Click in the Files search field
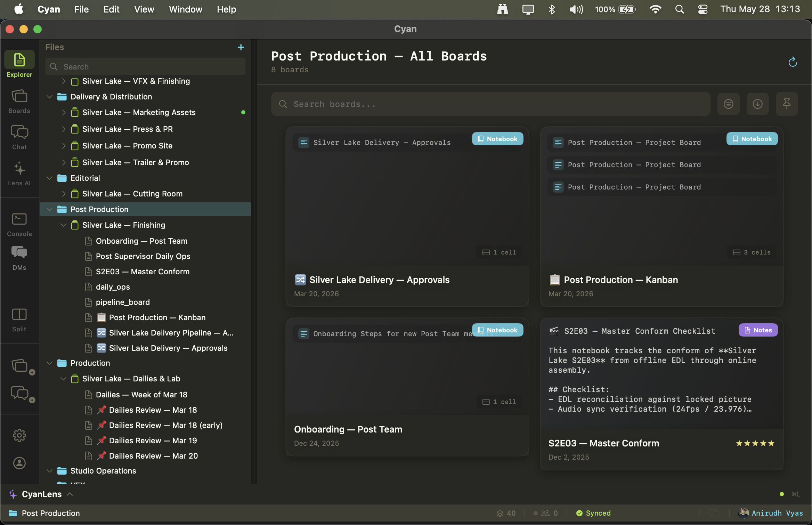Viewport: 812px width, 525px height. (145, 66)
